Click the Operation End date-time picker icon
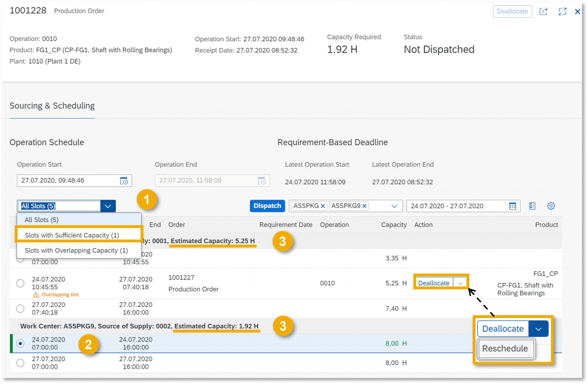This screenshot has width=588, height=384. 262,181
